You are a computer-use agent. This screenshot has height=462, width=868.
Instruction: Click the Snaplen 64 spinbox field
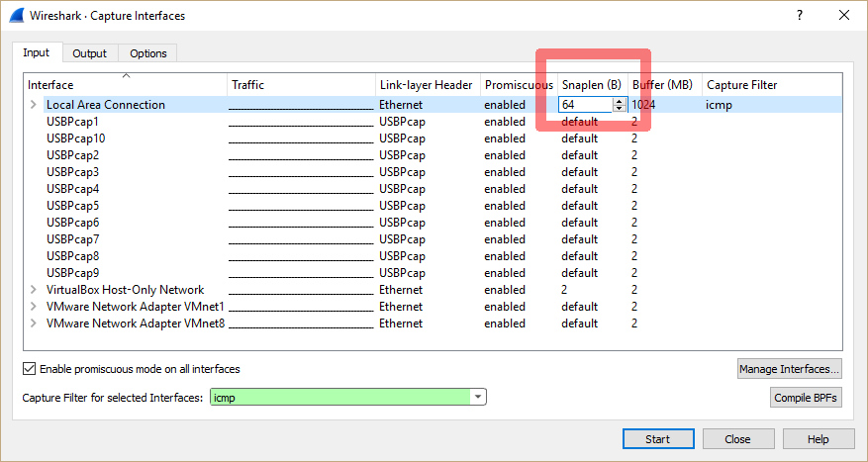point(585,105)
